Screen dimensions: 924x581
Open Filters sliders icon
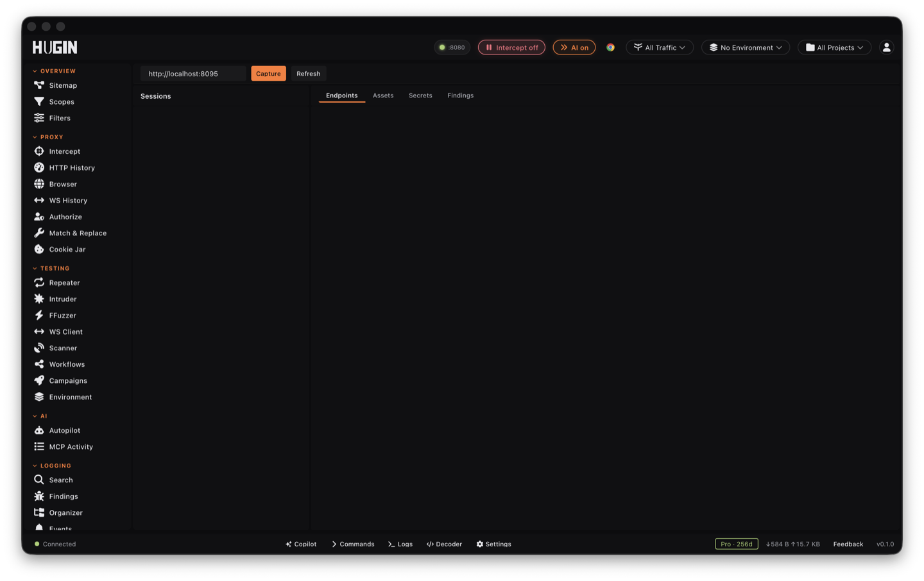[x=39, y=118]
